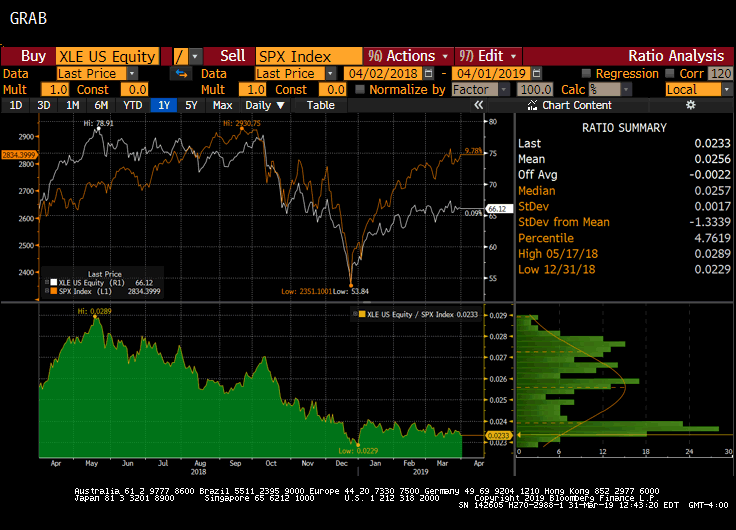Click the Sell side Mult 1.0 field
The height and width of the screenshot is (530, 736).
[x=253, y=90]
